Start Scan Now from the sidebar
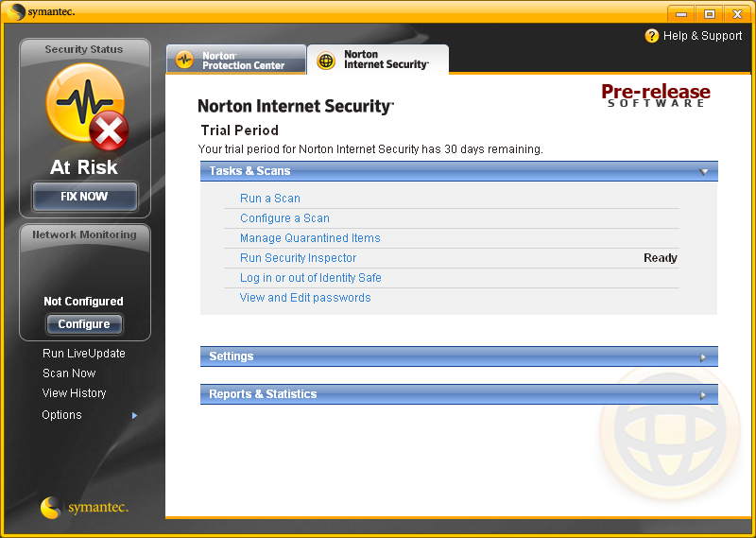This screenshot has width=756, height=538. coord(69,373)
